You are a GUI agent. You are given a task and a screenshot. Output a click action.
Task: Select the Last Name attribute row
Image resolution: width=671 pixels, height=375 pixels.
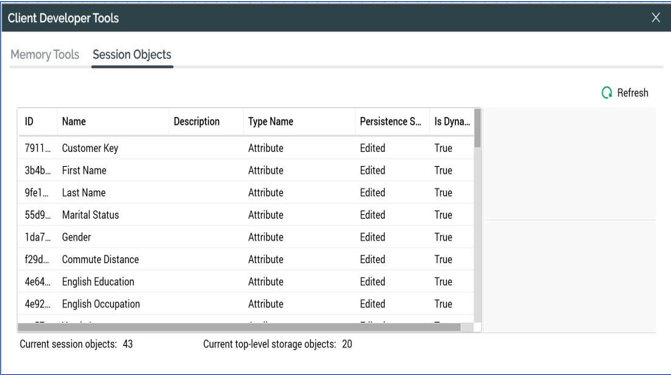click(246, 193)
